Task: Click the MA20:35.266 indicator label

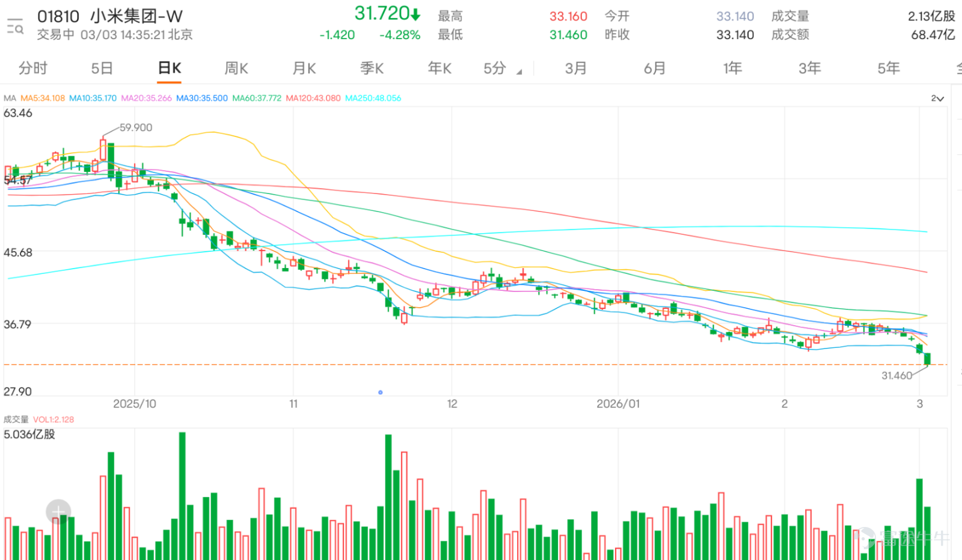Action: (146, 98)
